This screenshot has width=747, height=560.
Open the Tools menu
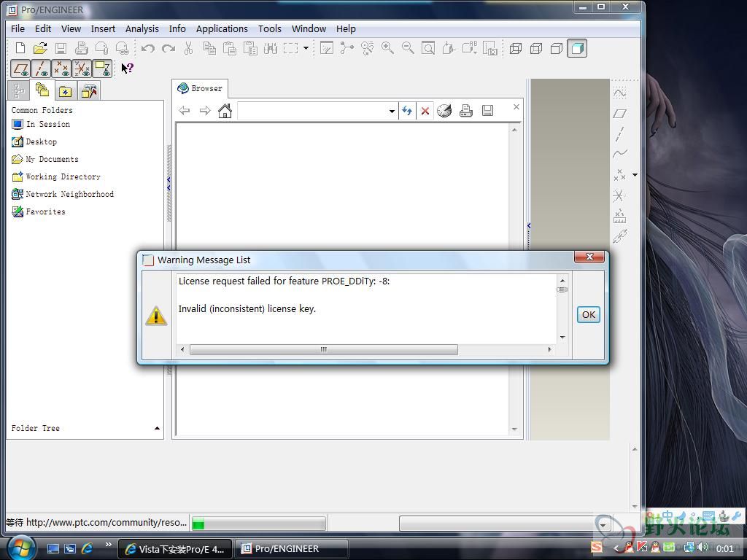click(270, 28)
